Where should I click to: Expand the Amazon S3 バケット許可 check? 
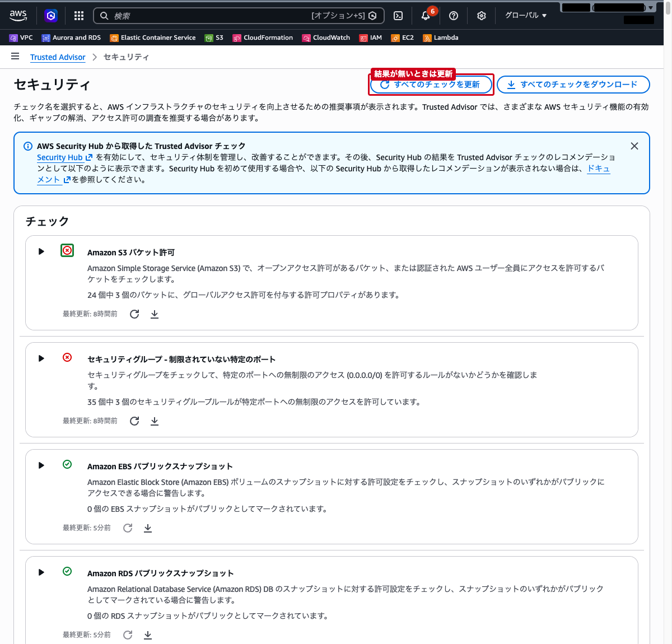click(41, 251)
